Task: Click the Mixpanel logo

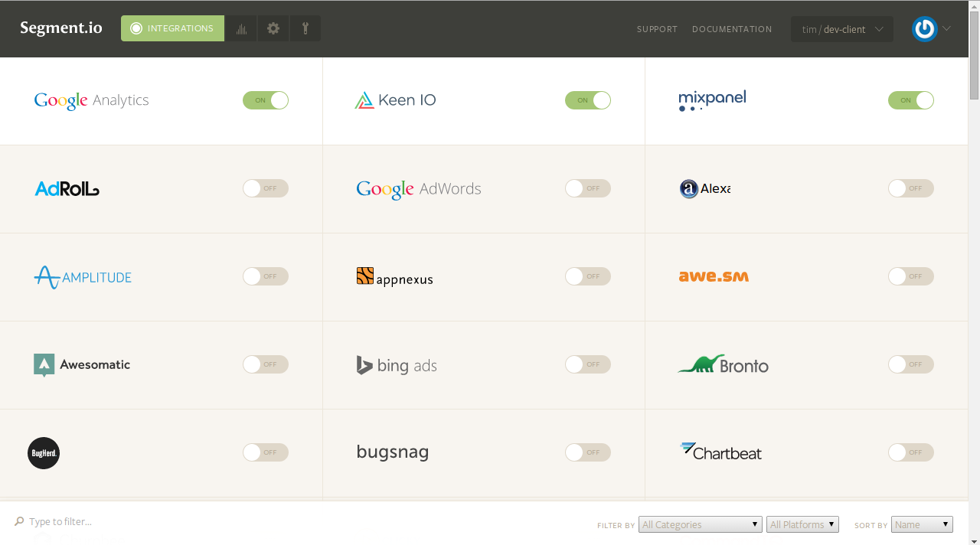Action: coord(712,100)
